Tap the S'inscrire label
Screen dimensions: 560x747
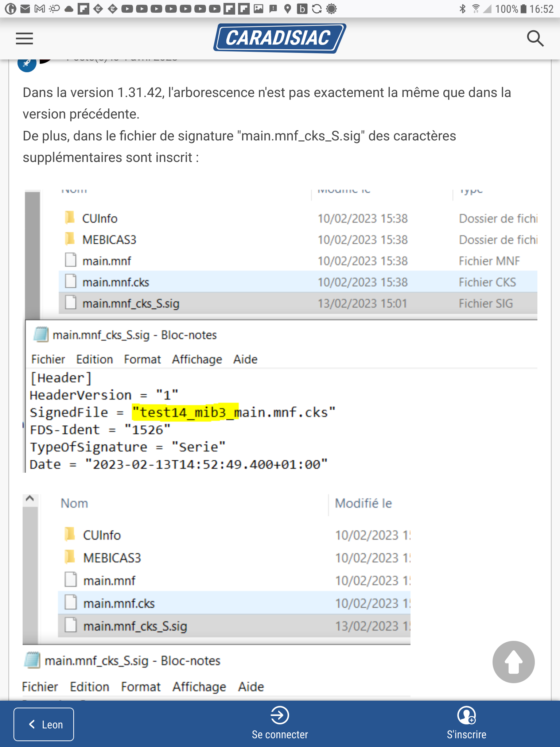click(466, 735)
